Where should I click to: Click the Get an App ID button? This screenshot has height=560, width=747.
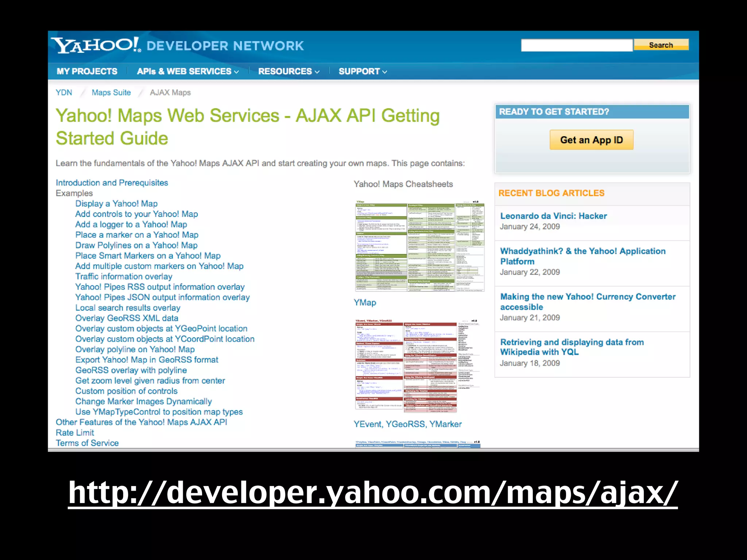click(x=591, y=140)
